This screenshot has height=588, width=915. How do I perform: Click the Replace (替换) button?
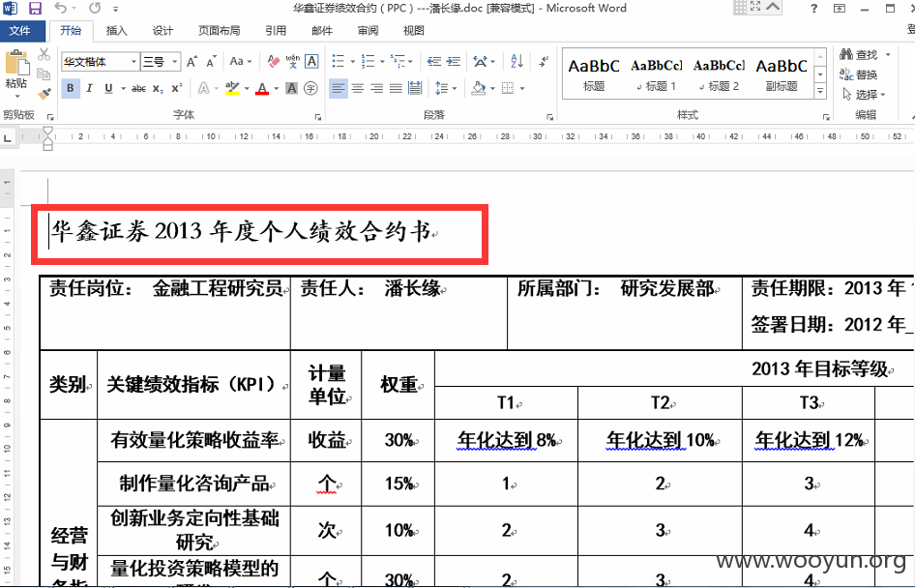click(859, 74)
